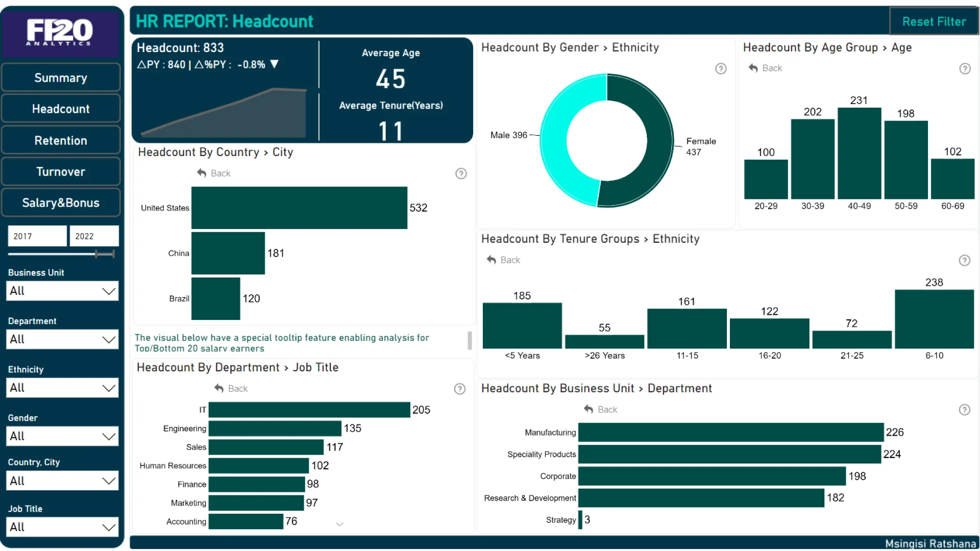The height and width of the screenshot is (551, 980).
Task: Select the Research & Development bar
Action: [x=701, y=498]
